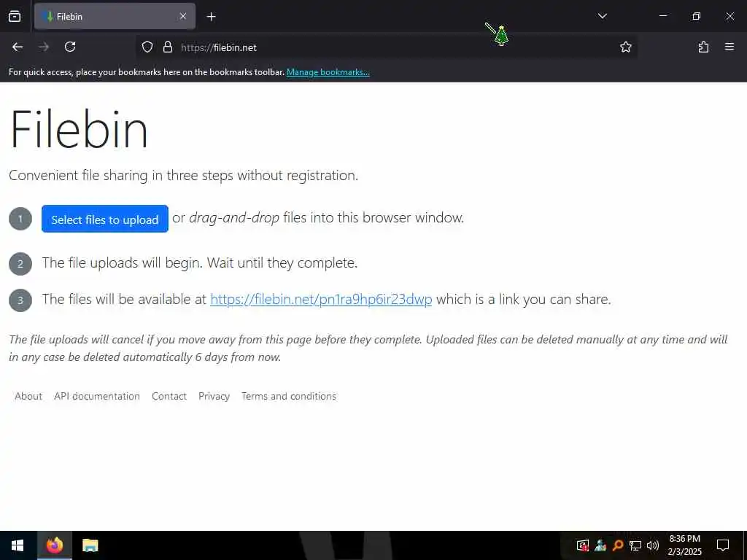Open File Explorer from taskbar
747x560 pixels.
pyautogui.click(x=90, y=545)
